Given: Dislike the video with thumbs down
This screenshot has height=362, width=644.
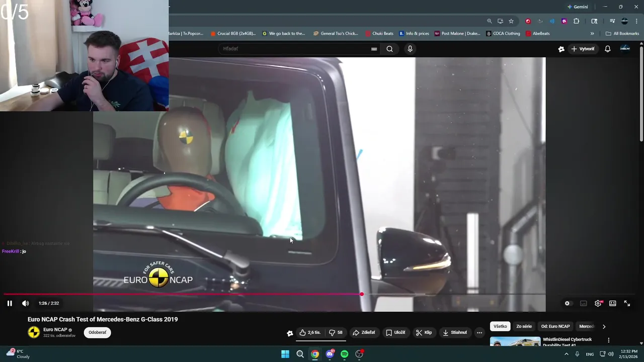Looking at the screenshot, I should click(336, 332).
